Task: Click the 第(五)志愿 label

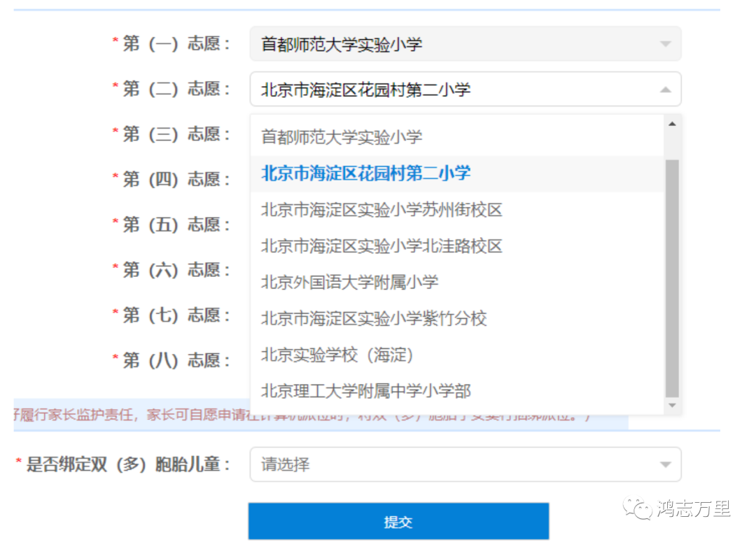Action: (176, 224)
